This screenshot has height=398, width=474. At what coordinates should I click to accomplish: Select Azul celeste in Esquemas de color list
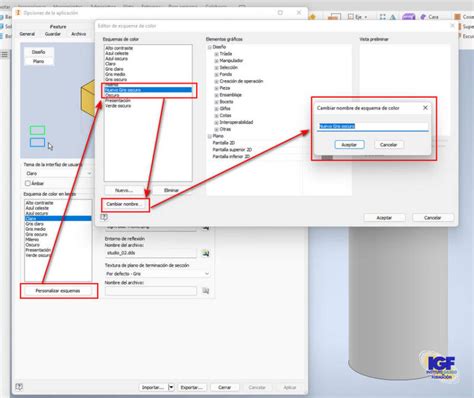click(x=117, y=53)
